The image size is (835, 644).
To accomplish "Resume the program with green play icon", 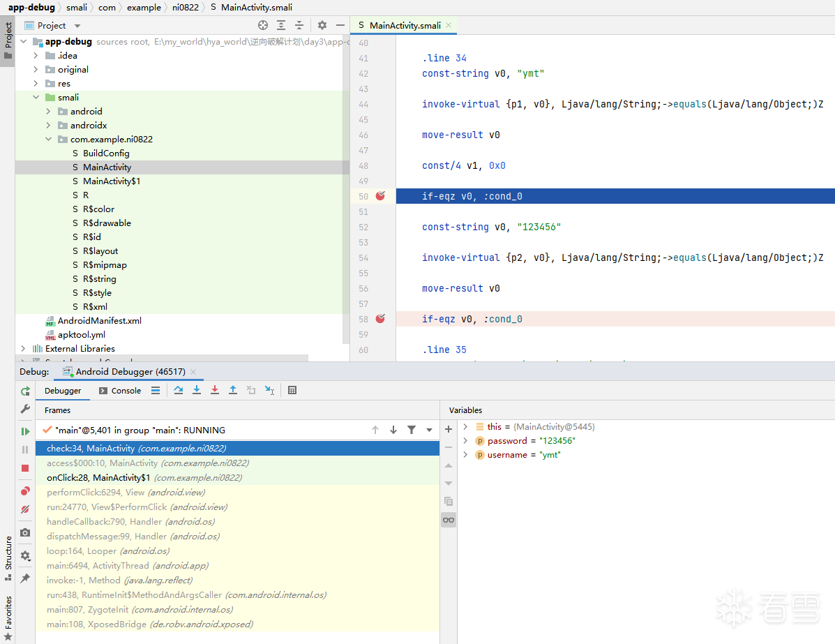I will pos(25,431).
